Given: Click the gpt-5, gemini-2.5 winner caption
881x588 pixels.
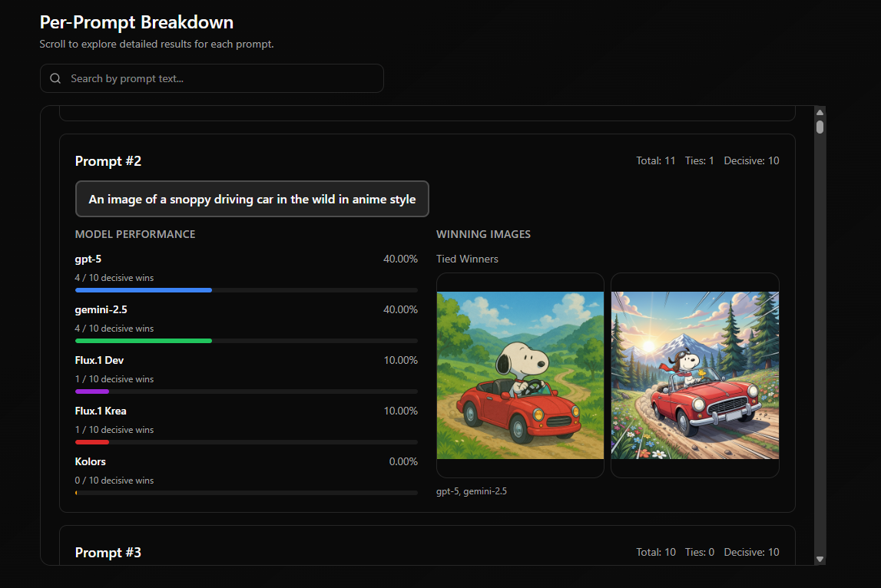Looking at the screenshot, I should (x=472, y=491).
